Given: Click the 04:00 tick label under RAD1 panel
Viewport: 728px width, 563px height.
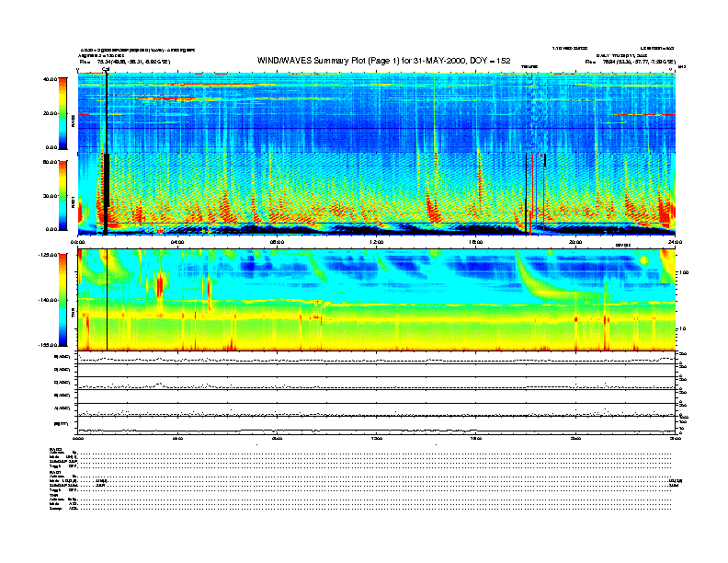Looking at the screenshot, I should point(177,242).
